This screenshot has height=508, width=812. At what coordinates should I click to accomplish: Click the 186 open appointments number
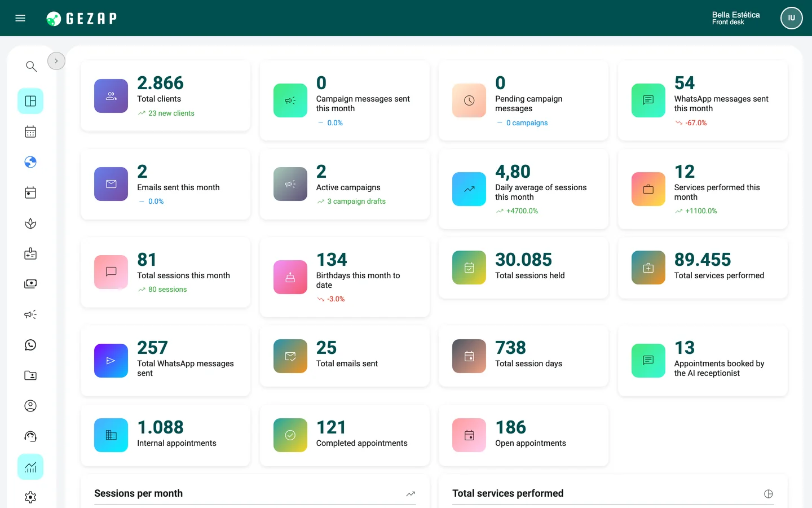tap(511, 427)
